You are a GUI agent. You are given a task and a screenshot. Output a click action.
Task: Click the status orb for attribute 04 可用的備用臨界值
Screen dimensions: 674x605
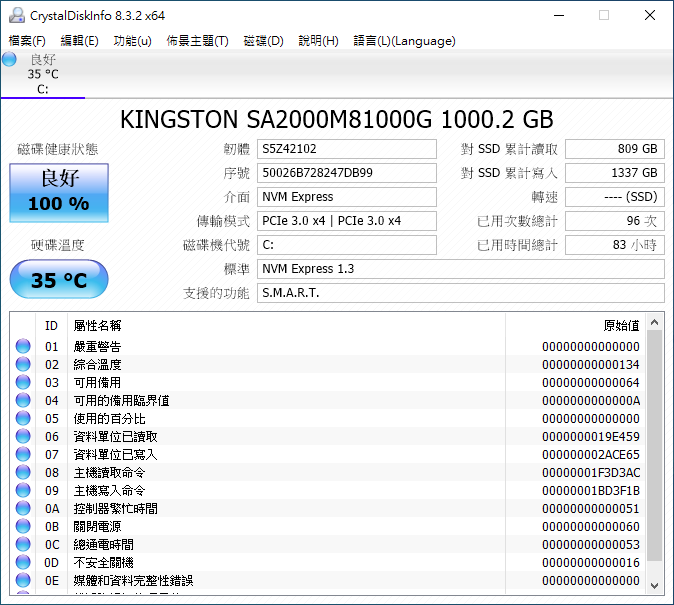point(23,400)
